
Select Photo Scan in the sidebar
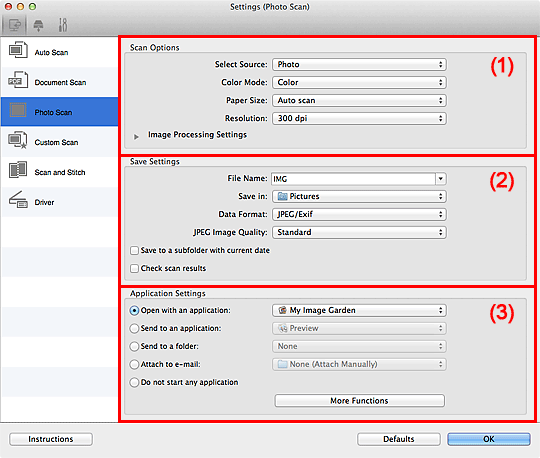tap(59, 112)
